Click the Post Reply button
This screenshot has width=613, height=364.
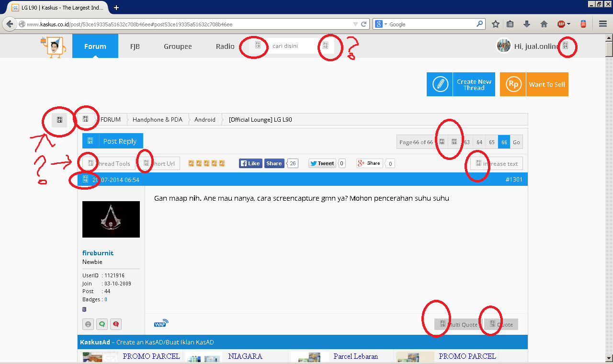coord(113,141)
